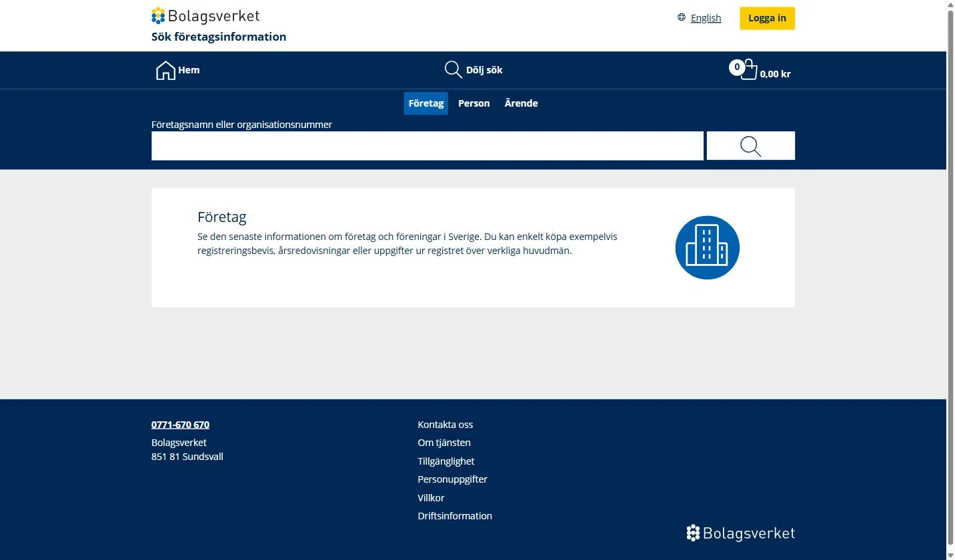Submit search with the magnifier button
Viewport: 955px width, 560px height.
(751, 146)
